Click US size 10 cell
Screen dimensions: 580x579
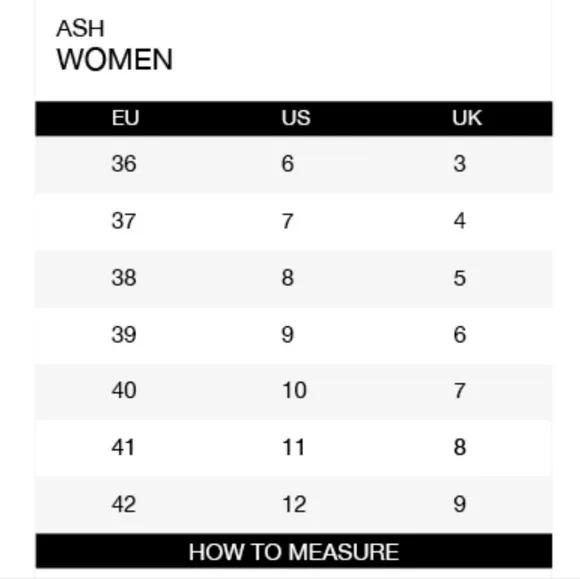(x=294, y=390)
